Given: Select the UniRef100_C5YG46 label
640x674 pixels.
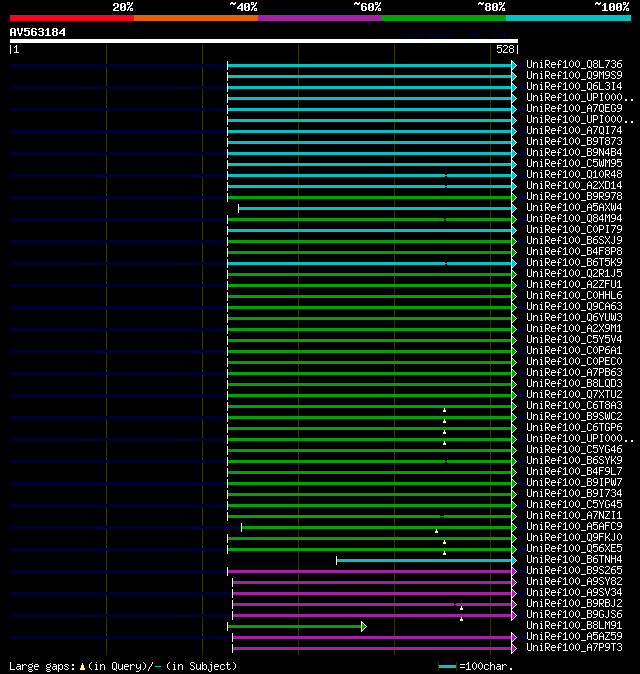Looking at the screenshot, I should tap(574, 450).
